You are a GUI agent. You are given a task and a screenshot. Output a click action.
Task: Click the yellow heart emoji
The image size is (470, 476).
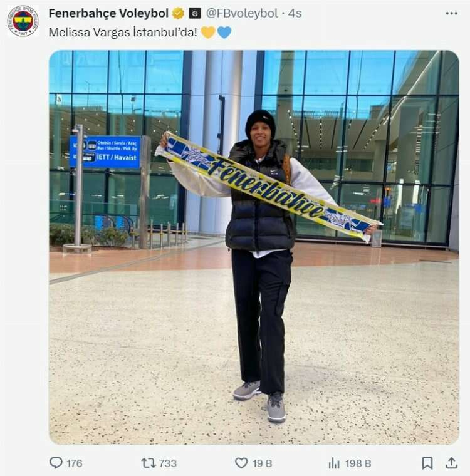point(208,32)
